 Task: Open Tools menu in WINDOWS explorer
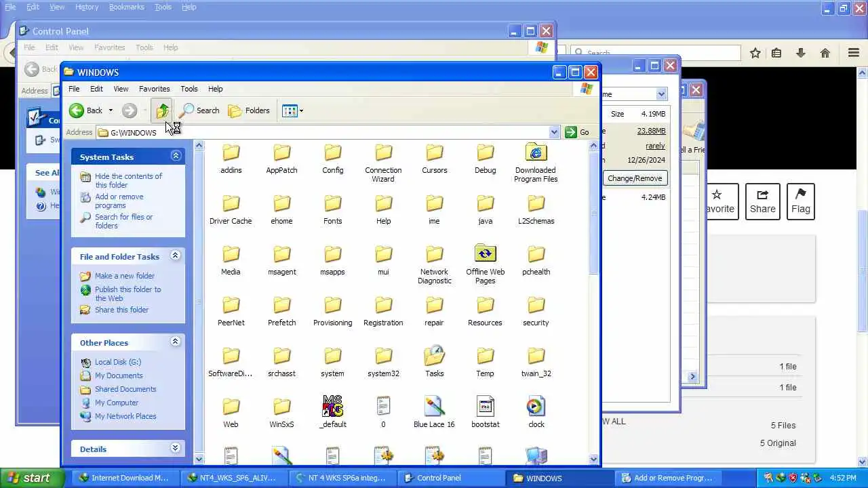coord(189,89)
